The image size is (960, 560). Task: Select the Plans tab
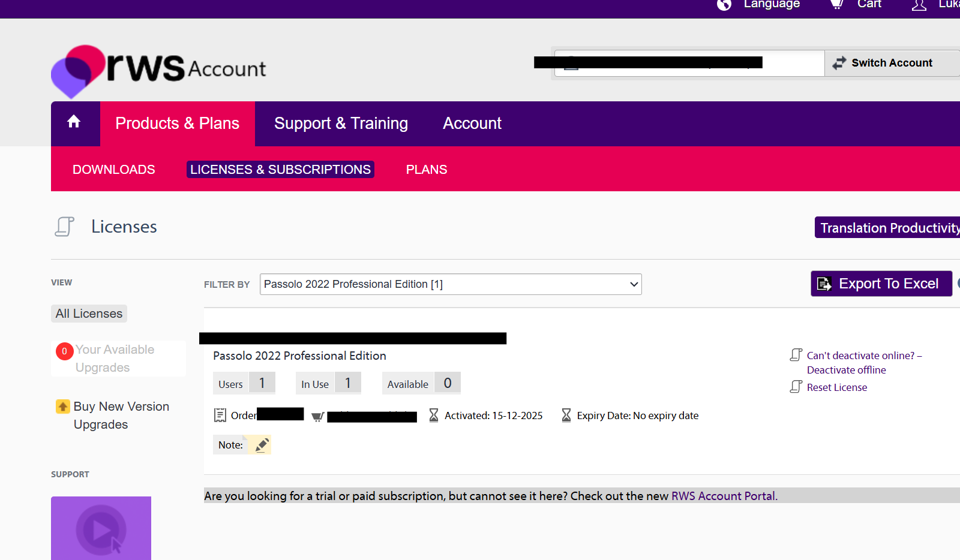(426, 169)
